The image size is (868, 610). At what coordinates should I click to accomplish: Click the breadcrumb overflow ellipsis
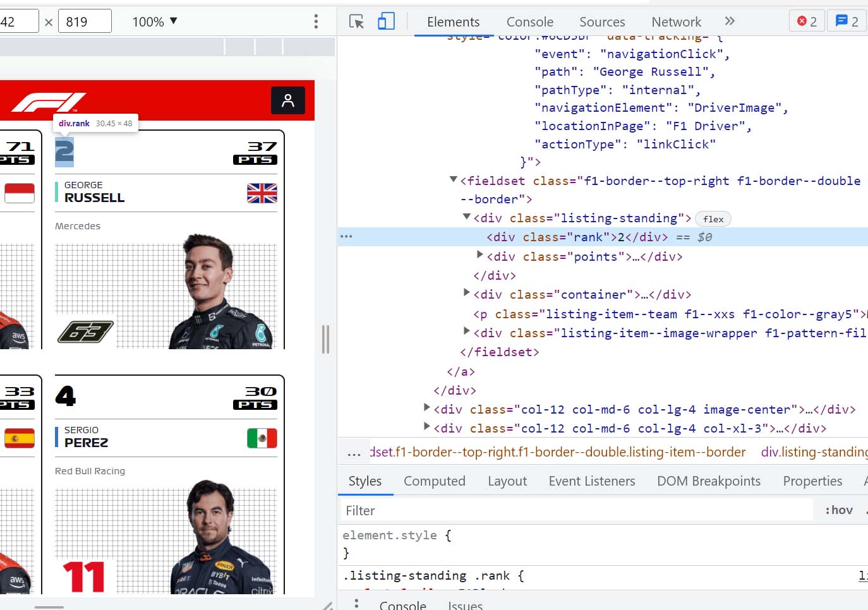354,453
